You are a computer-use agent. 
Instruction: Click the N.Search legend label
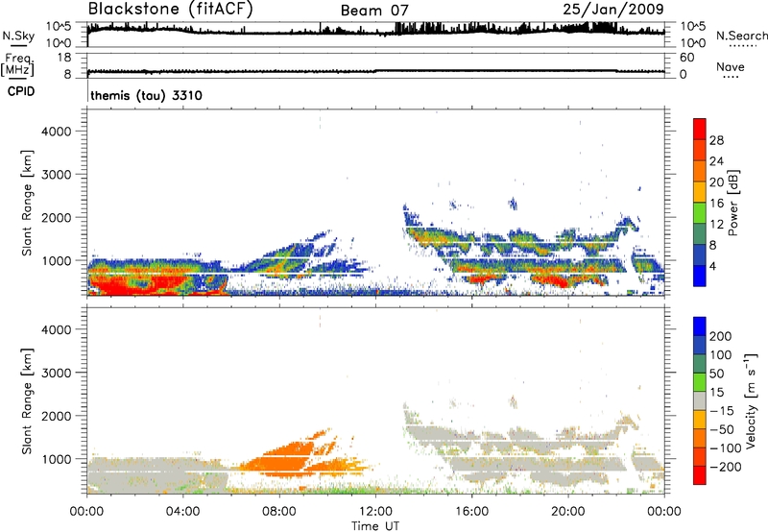(x=741, y=36)
